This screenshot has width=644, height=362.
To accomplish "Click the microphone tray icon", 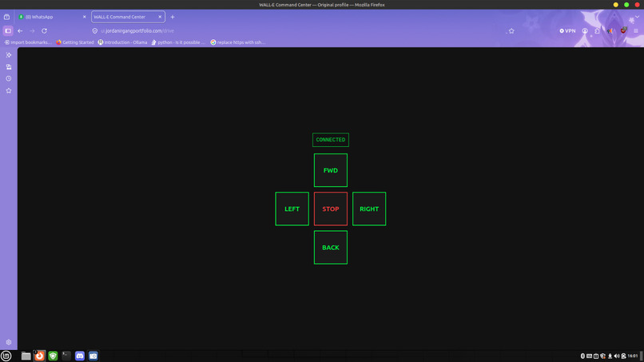I will pos(610,356).
